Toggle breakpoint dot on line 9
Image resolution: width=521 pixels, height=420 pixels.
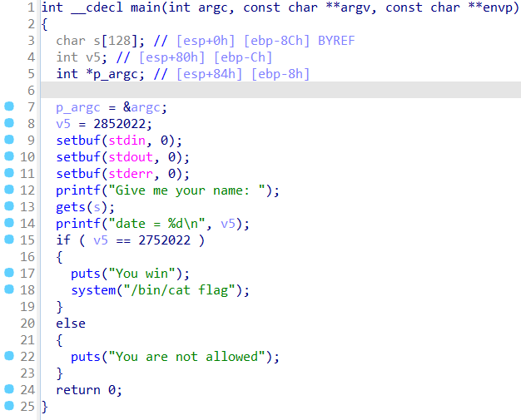(9, 140)
